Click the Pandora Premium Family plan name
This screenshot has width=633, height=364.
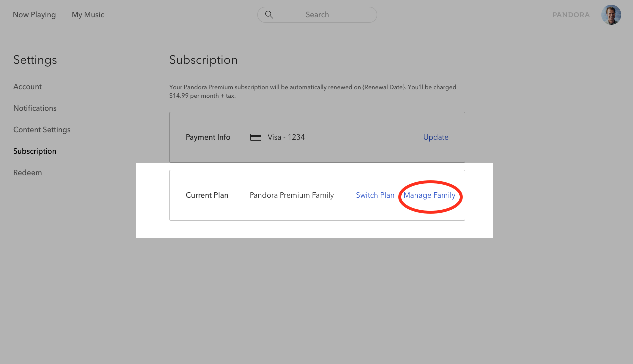coord(292,195)
